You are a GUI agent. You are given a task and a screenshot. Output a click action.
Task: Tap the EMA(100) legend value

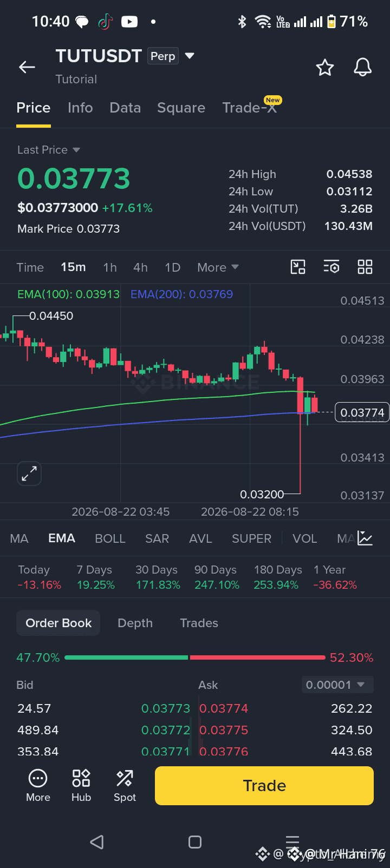(68, 294)
